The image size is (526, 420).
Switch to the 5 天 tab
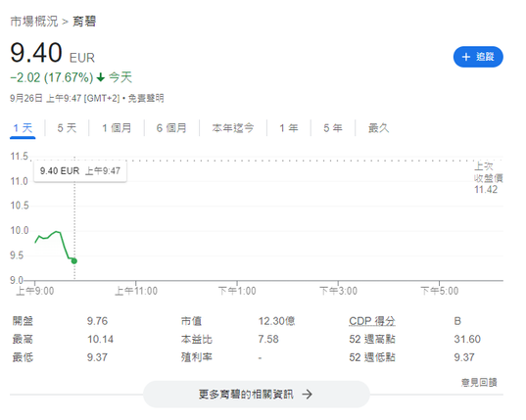[x=67, y=128]
